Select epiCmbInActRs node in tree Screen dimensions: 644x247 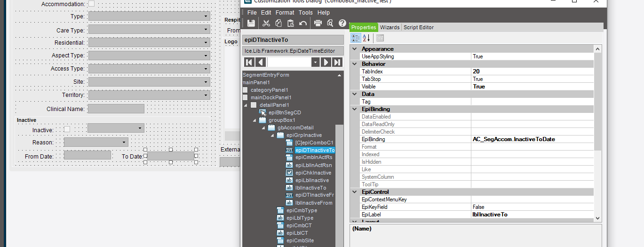[314, 158]
